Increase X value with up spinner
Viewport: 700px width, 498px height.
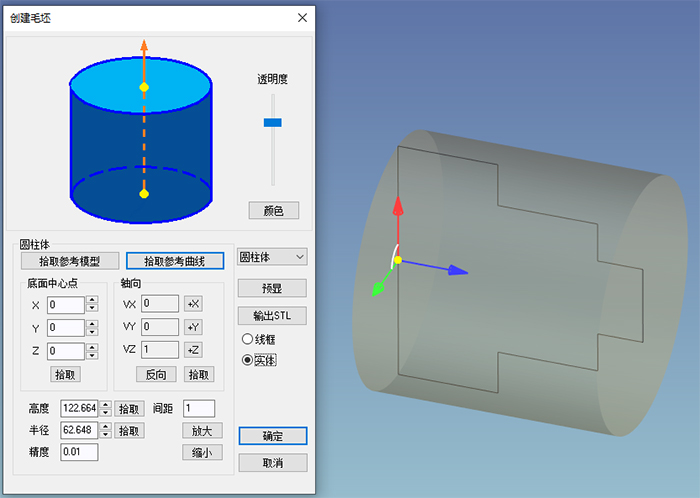pyautogui.click(x=92, y=300)
